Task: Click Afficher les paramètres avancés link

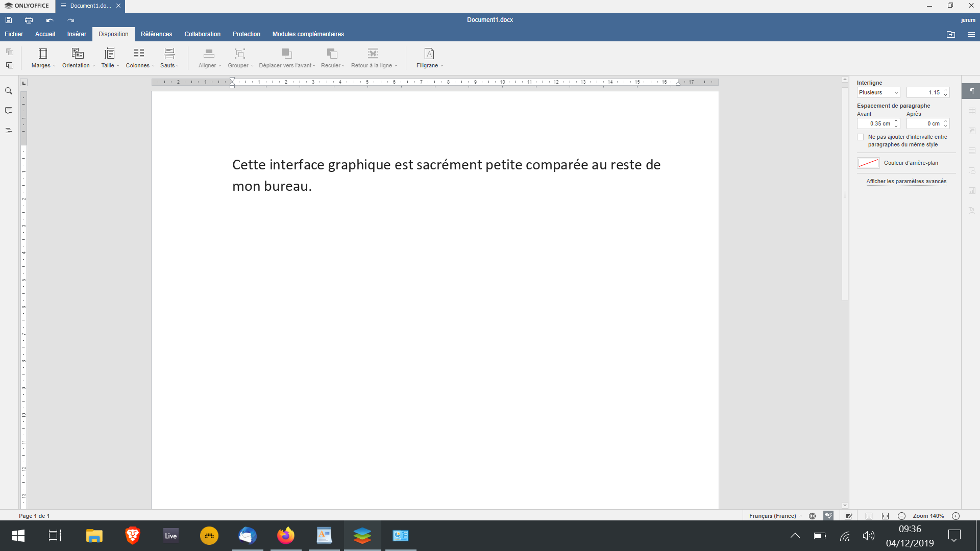Action: [906, 181]
